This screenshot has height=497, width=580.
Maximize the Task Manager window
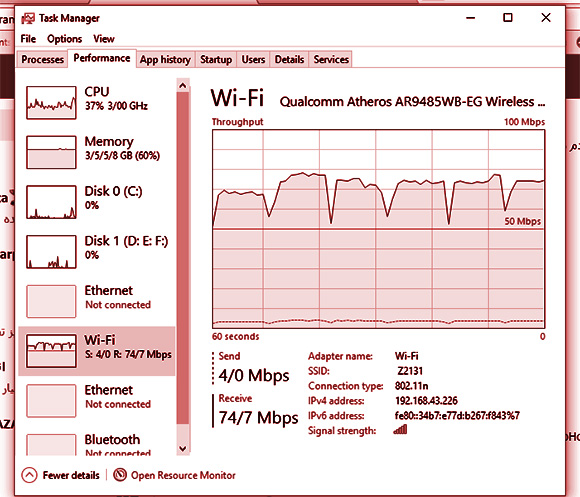pos(508,18)
